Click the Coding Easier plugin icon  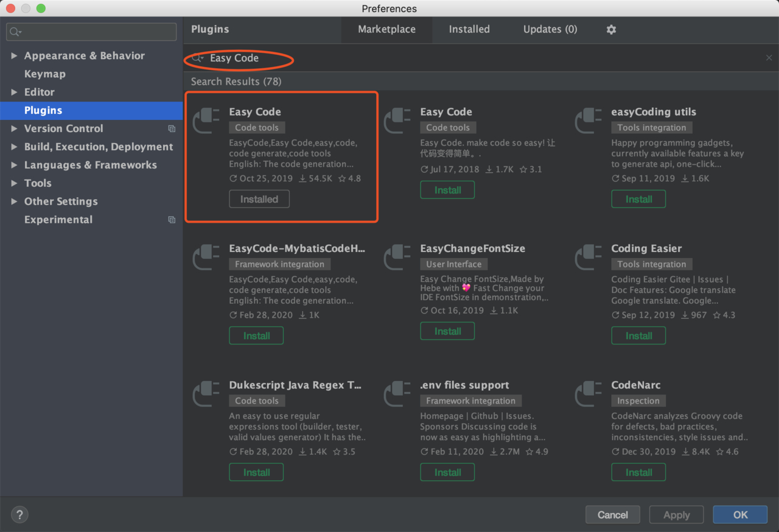click(x=588, y=257)
